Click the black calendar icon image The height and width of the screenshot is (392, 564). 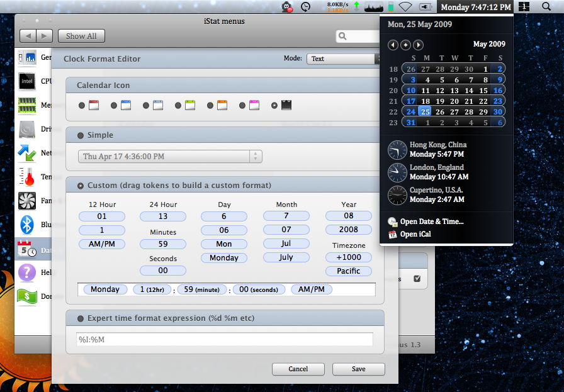click(286, 105)
